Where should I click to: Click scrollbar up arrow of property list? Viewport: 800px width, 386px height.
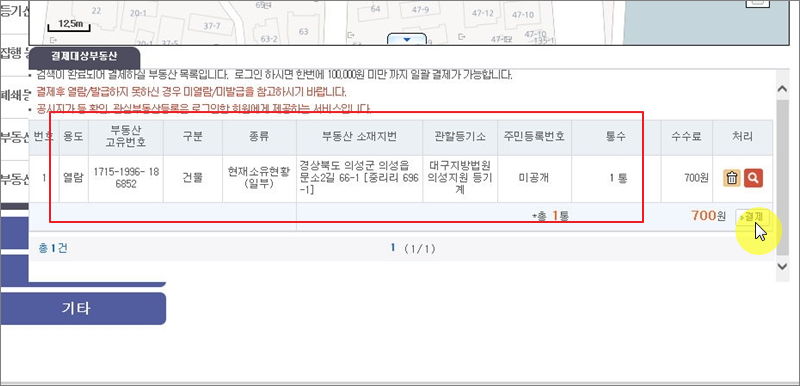(782, 89)
